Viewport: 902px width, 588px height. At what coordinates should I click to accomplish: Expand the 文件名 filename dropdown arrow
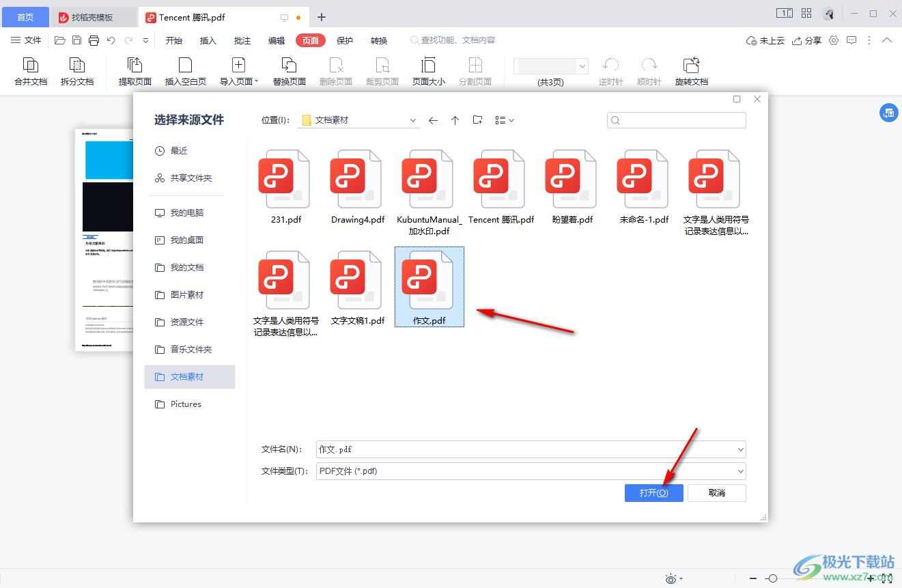click(741, 449)
